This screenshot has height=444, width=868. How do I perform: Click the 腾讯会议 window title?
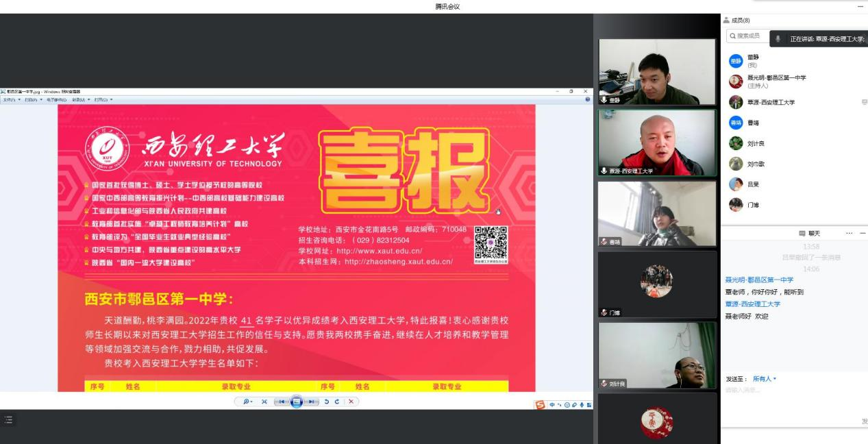coord(447,6)
